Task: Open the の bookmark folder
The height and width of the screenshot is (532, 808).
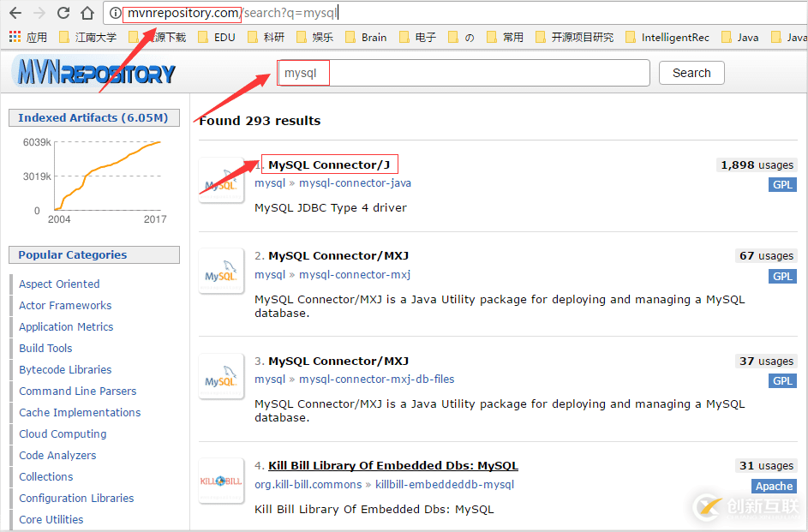Action: (x=461, y=37)
